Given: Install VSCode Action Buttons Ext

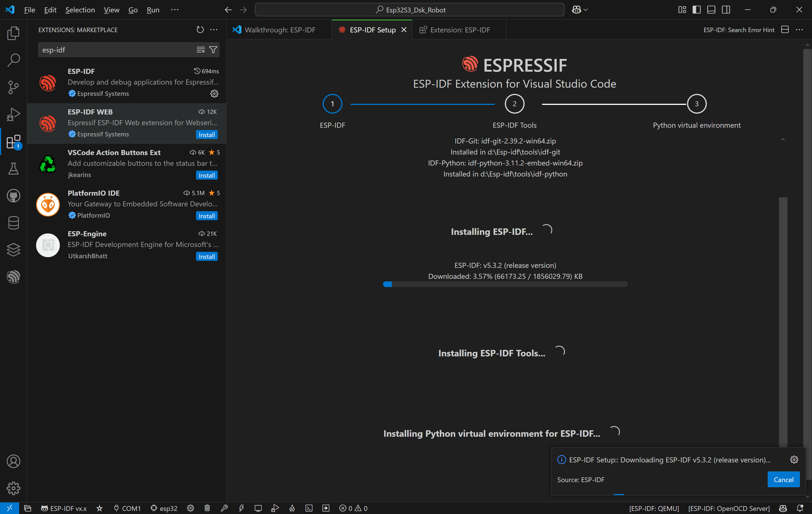Looking at the screenshot, I should coord(207,175).
